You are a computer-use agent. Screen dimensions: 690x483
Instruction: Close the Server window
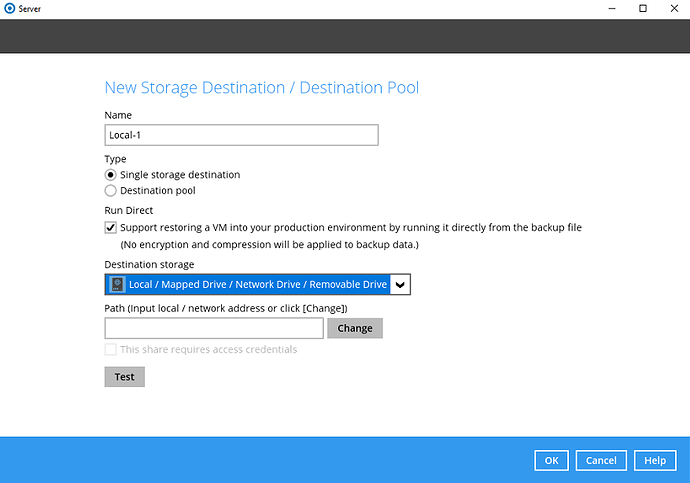pyautogui.click(x=673, y=8)
